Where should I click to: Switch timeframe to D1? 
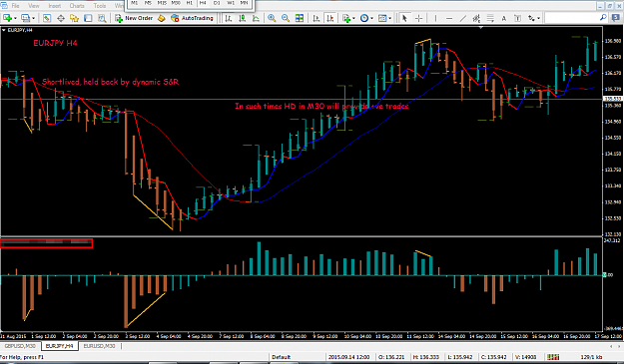click(217, 3)
